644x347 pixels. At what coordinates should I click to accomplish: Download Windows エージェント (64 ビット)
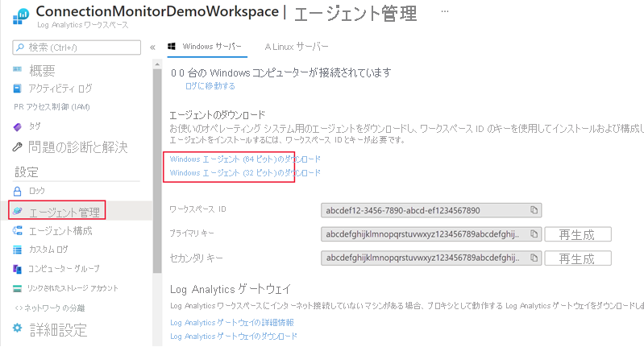(245, 159)
